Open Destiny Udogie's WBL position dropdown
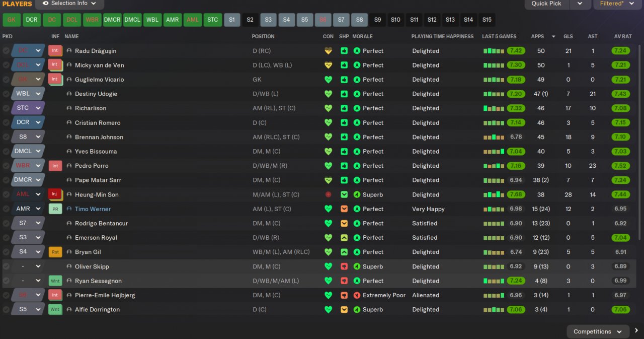This screenshot has width=644, height=339. (28, 94)
